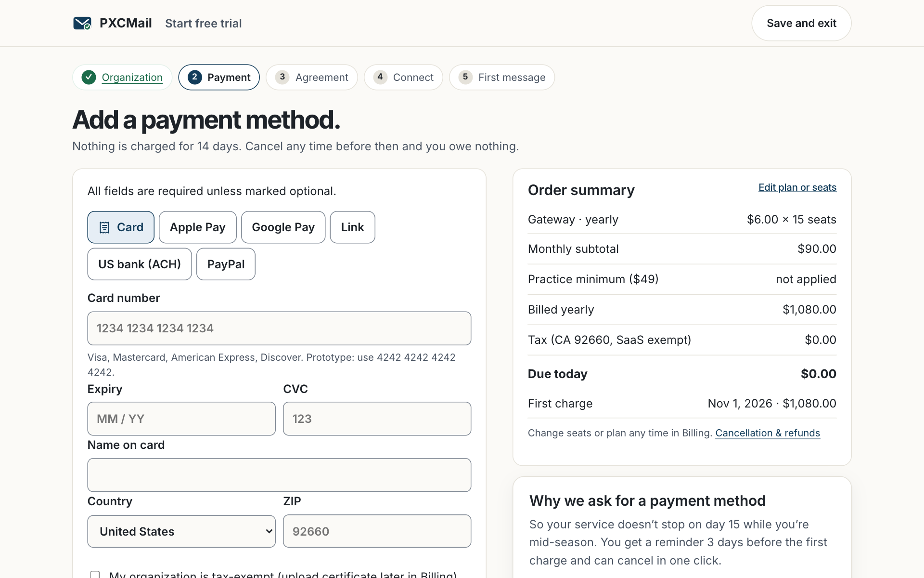Select PayPal payment option

click(x=226, y=264)
